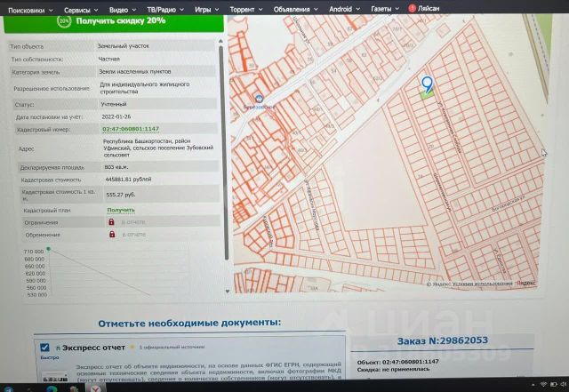Click the Объект: 02:47:060801:1147 line
The height and width of the screenshot is (392, 569).
pos(397,362)
